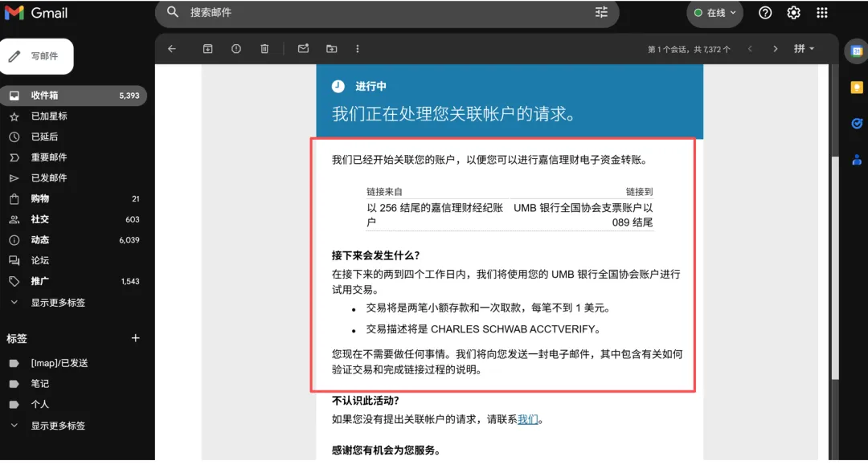Expand 显示更多标签 below 推广

tap(58, 303)
